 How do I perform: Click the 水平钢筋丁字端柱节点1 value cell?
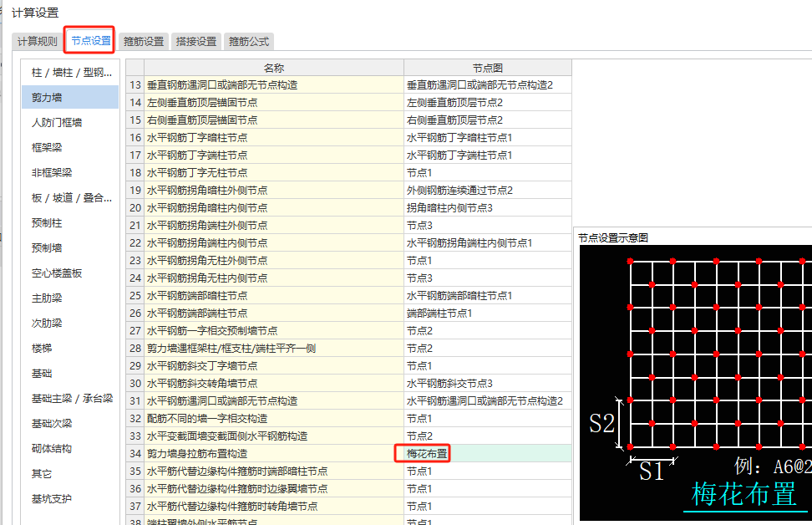[x=488, y=155]
